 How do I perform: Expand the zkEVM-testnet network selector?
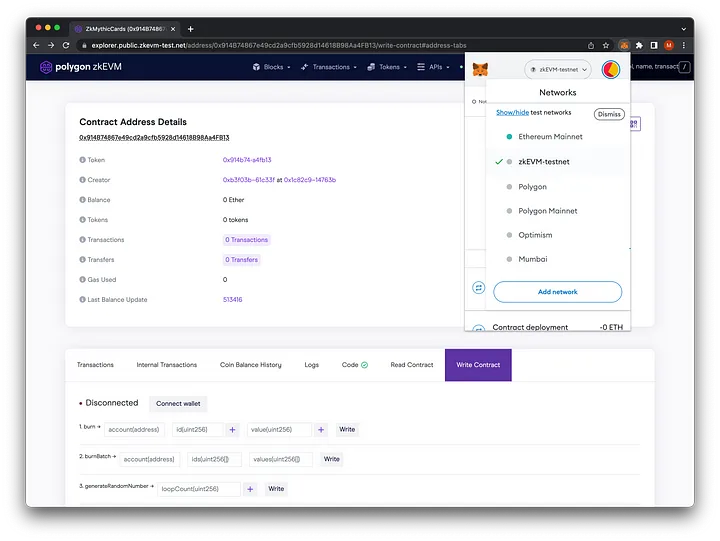(x=558, y=70)
